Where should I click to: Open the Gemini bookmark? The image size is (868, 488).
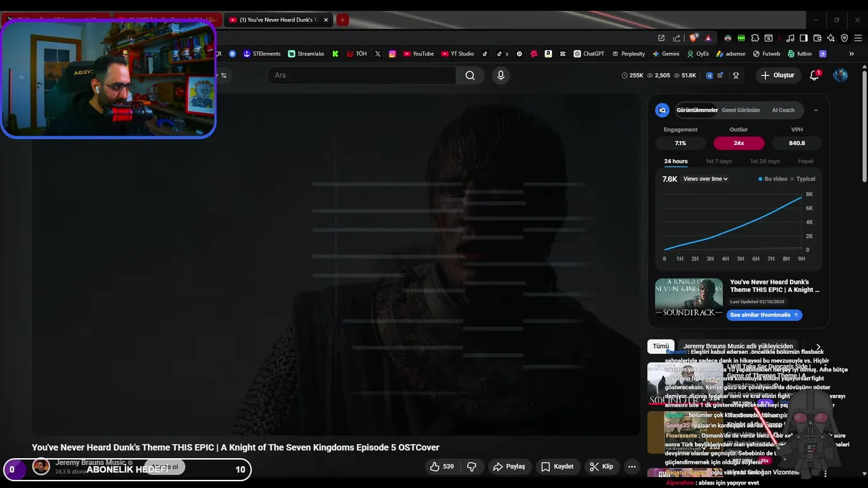666,54
